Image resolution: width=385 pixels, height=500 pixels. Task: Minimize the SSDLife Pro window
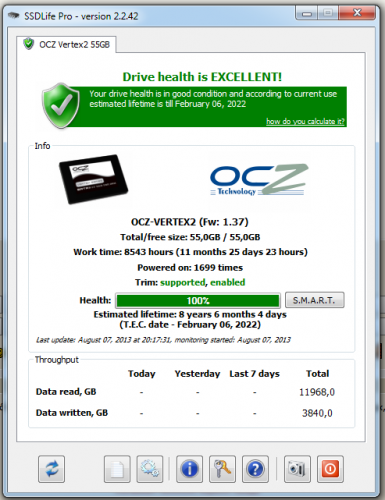(306, 13)
